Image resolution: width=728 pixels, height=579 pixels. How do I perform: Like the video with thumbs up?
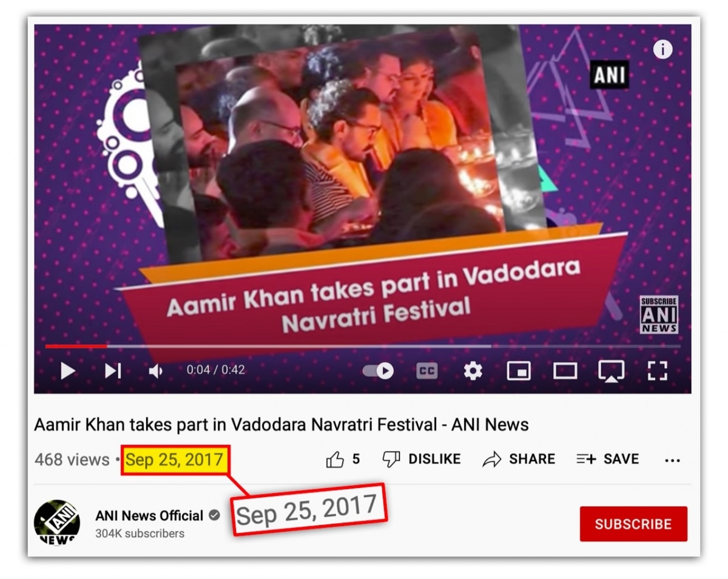tap(343, 459)
